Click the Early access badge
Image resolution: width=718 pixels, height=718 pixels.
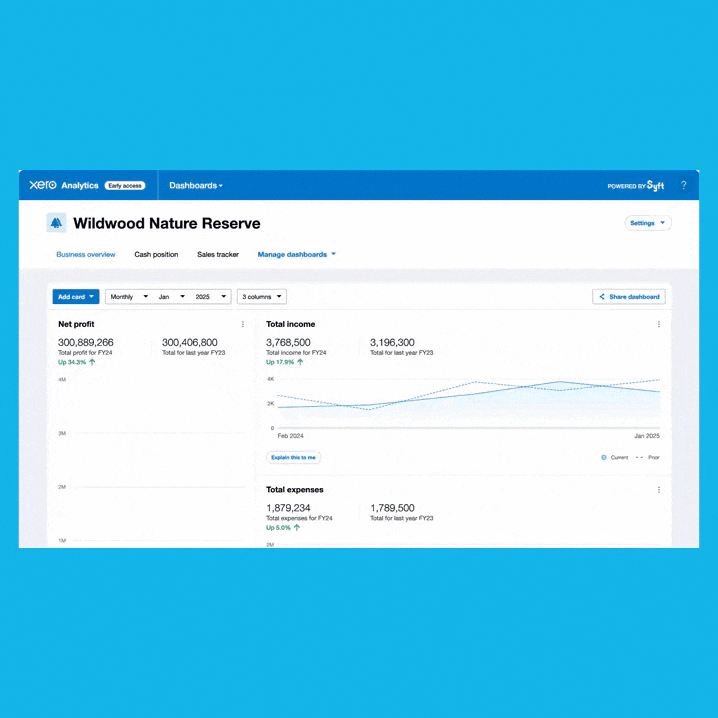point(125,186)
